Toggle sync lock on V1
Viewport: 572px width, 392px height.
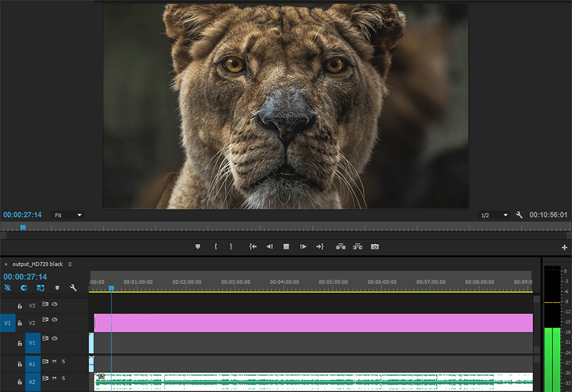pos(46,338)
